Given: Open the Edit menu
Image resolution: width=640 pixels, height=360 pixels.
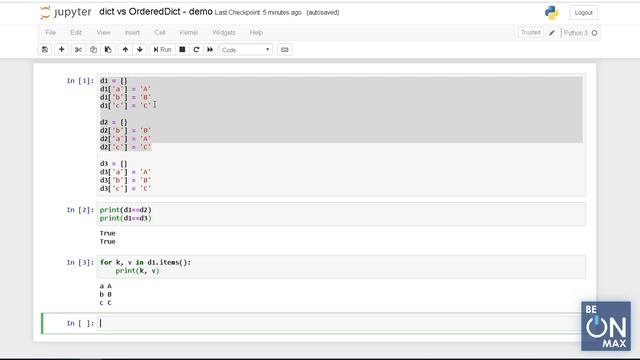Looking at the screenshot, I should coord(76,32).
